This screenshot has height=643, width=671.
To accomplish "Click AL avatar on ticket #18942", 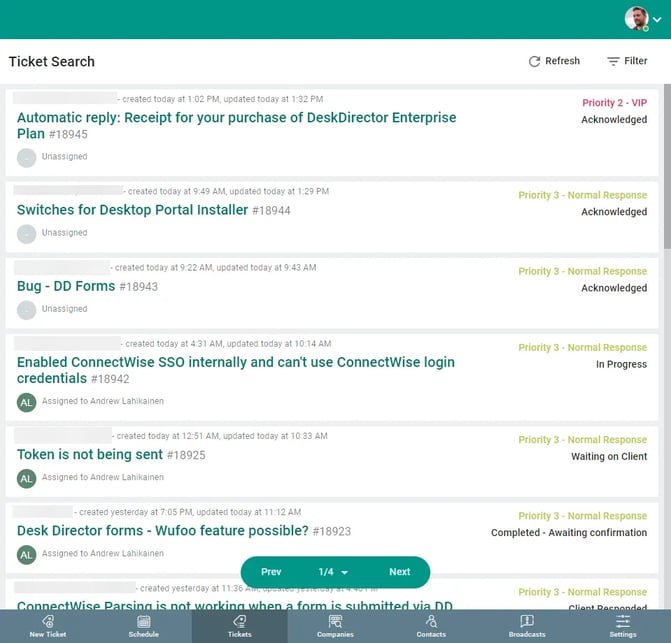I will point(27,403).
